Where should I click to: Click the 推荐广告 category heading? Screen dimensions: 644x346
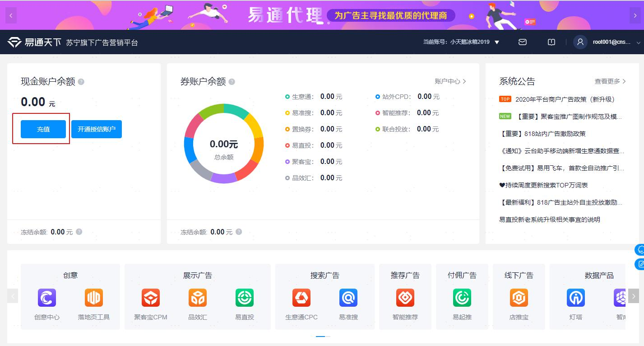(x=405, y=275)
